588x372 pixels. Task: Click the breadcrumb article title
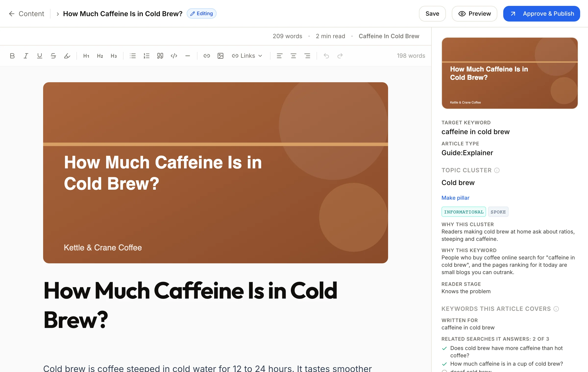pyautogui.click(x=123, y=14)
